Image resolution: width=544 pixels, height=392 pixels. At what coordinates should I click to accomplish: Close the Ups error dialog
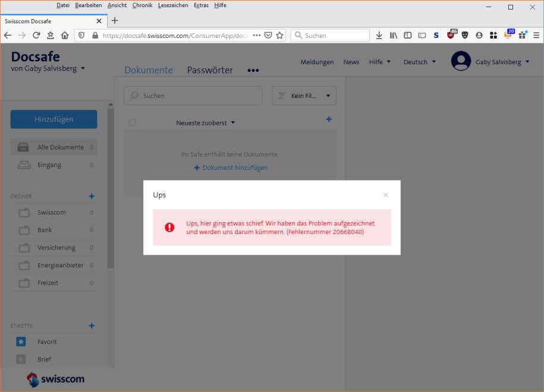click(x=385, y=195)
